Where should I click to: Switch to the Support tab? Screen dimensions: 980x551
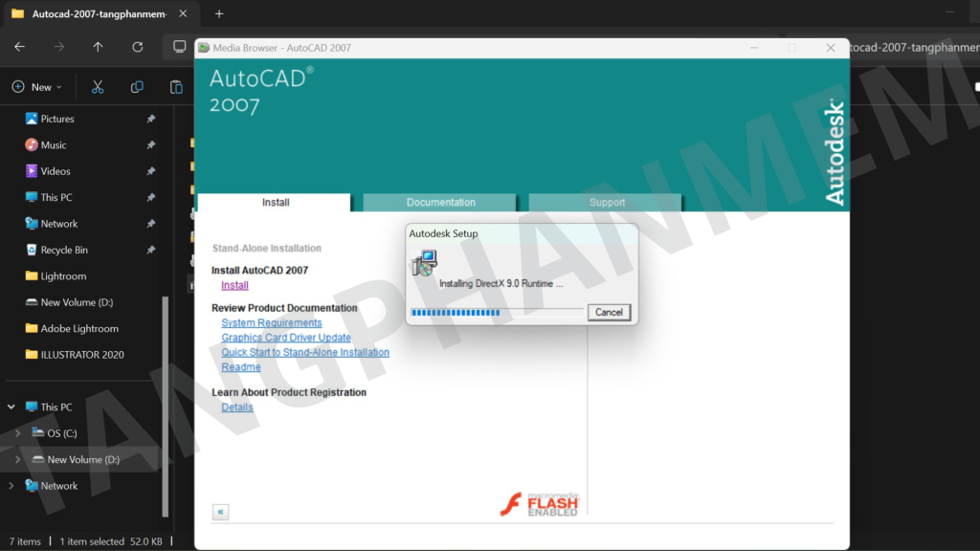pos(607,203)
